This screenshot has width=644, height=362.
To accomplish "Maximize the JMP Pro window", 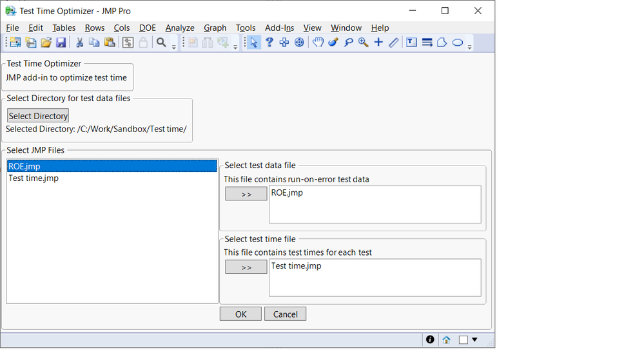I will point(445,11).
